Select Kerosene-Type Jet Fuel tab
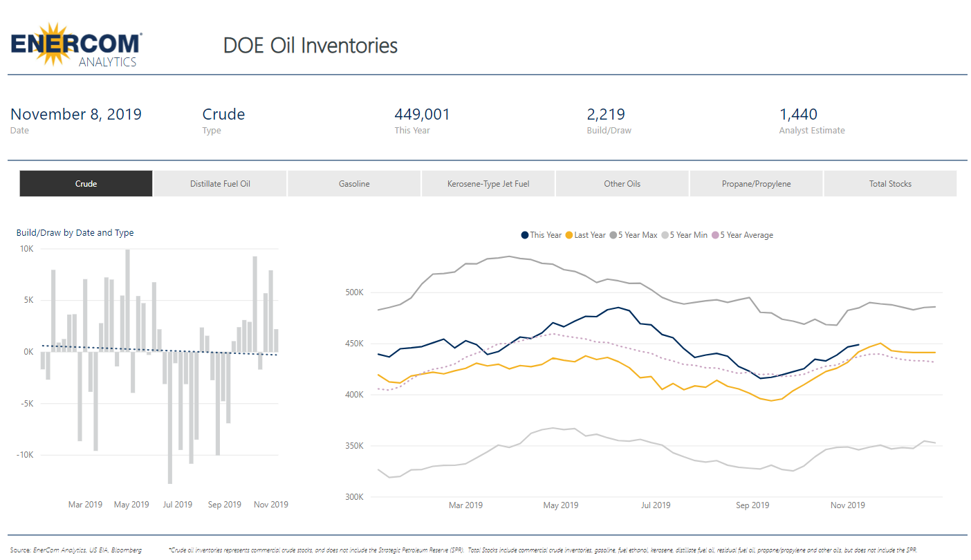 click(x=488, y=184)
